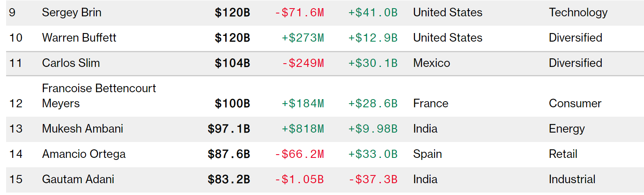This screenshot has height=195, width=644.
Task: Click the Warren Buffett name
Action: point(79,38)
